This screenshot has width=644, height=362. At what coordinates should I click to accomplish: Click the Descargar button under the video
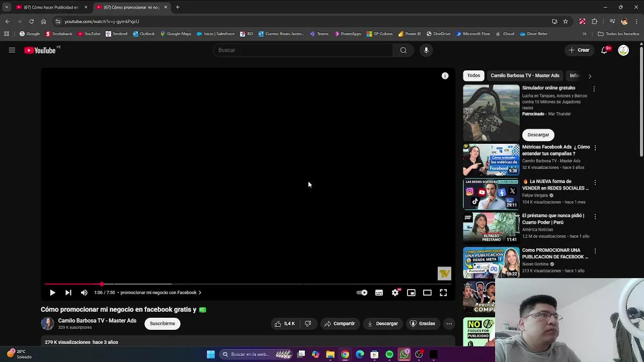(x=382, y=324)
